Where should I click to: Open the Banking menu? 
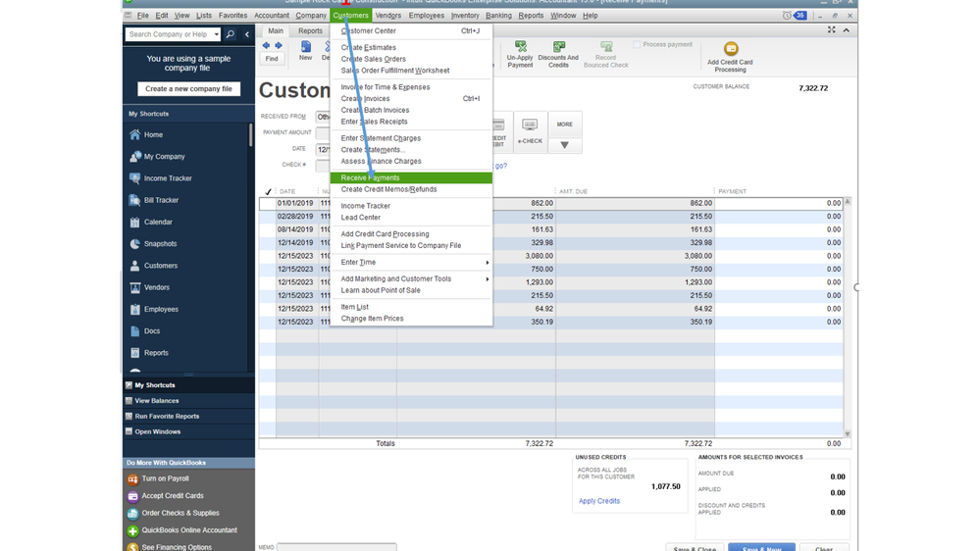coord(498,16)
